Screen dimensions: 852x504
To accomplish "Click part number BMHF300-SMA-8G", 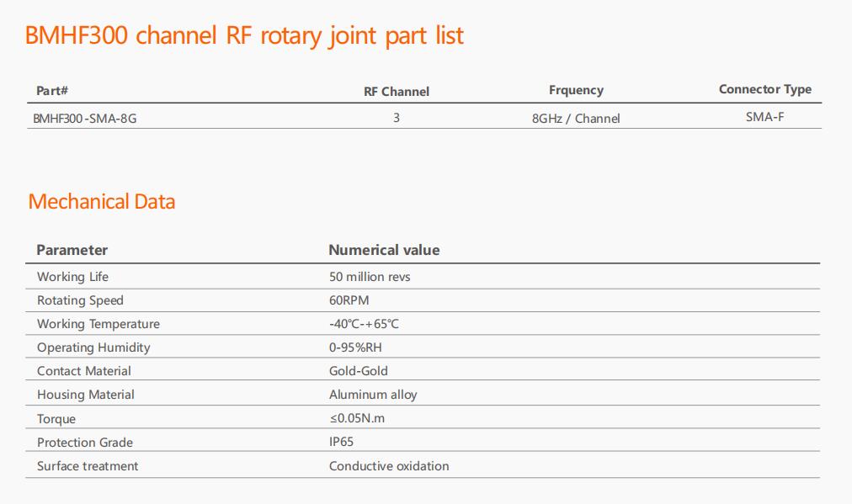I will pyautogui.click(x=84, y=119).
